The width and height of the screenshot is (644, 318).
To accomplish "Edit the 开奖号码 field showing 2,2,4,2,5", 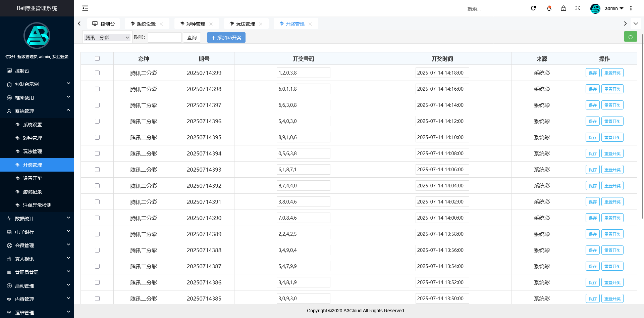I will 304,234.
